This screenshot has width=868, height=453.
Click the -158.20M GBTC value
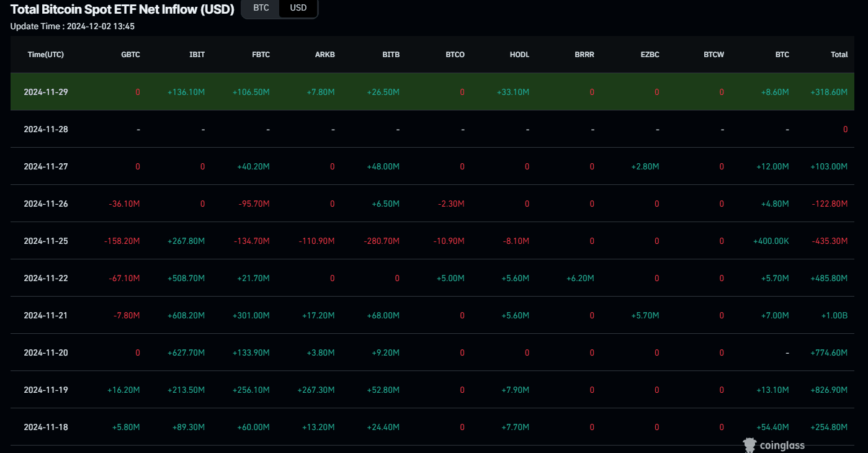122,241
